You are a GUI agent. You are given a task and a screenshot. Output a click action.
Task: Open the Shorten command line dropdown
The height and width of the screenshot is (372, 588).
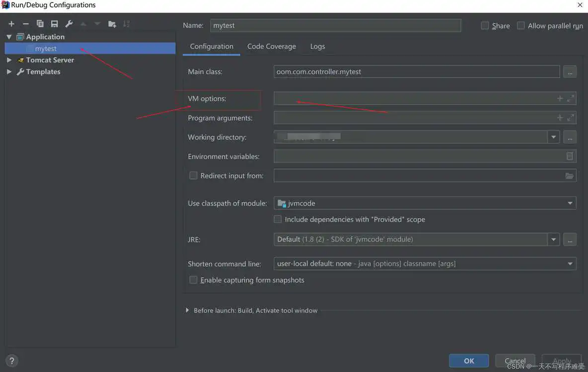coord(570,264)
